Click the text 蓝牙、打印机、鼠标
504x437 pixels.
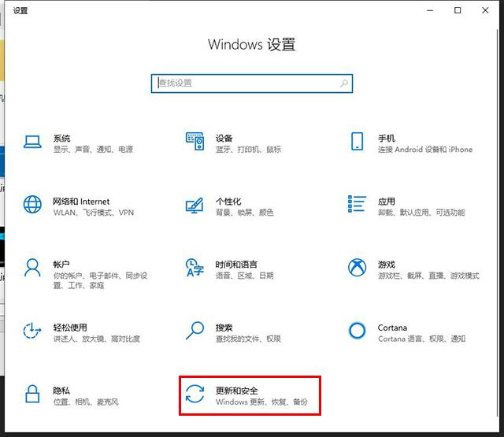(249, 150)
